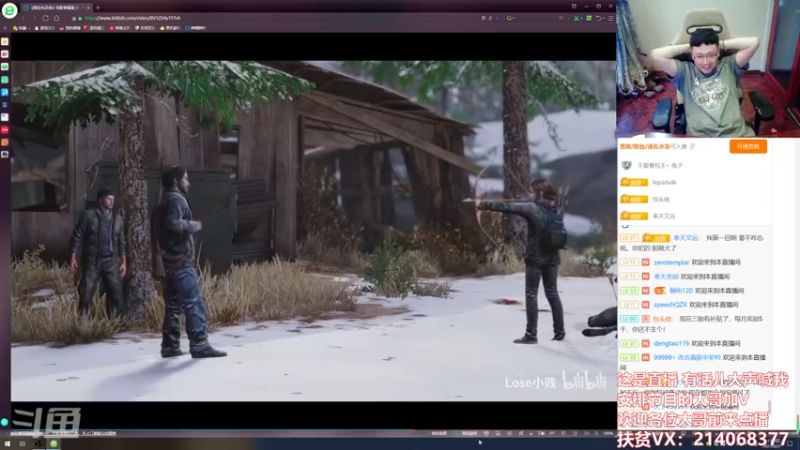The image size is (800, 450).
Task: Expand the undo closed-tab dropdown arrow
Action: click(x=604, y=18)
